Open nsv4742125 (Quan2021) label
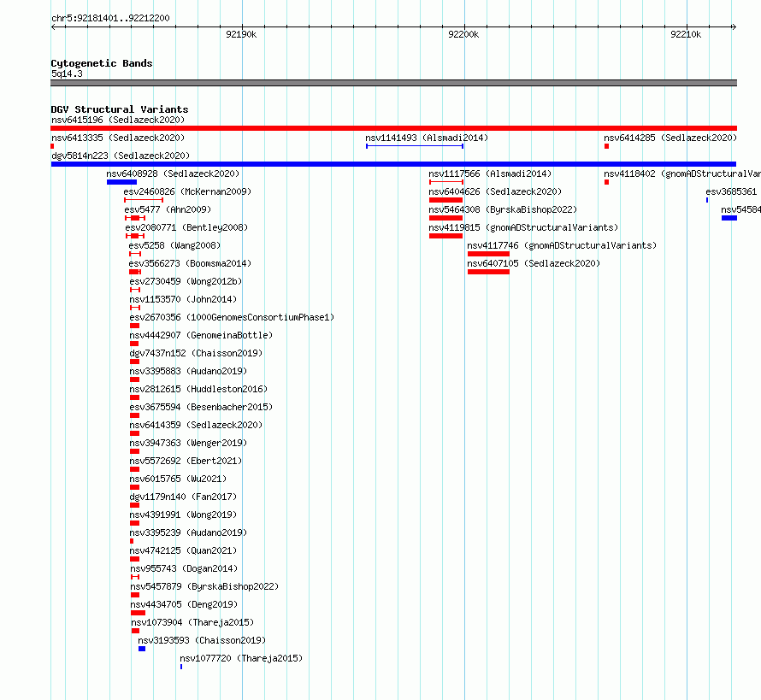Image resolution: width=761 pixels, height=700 pixels. pos(183,550)
